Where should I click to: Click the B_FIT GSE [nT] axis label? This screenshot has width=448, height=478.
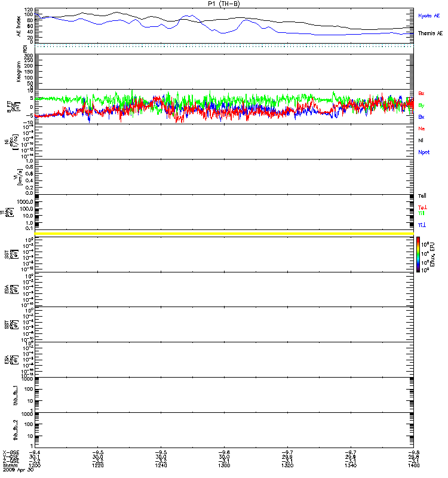[x=13, y=107]
